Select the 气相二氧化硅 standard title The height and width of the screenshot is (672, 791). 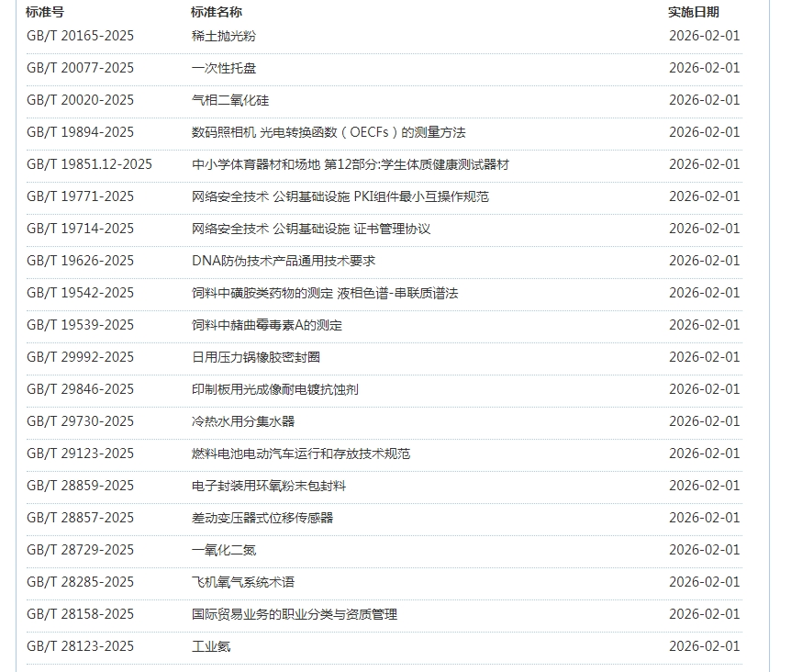[x=229, y=100]
